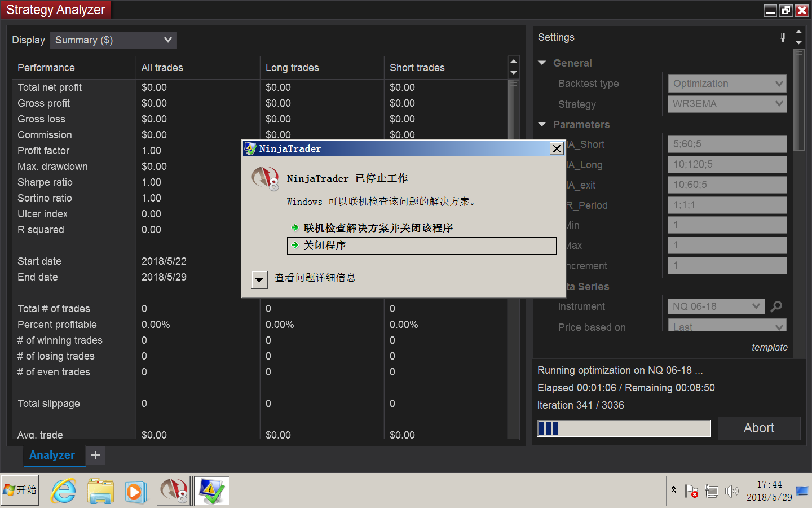Screen dimensions: 812x508
Task: Pin the Settings panel
Action: tap(783, 37)
